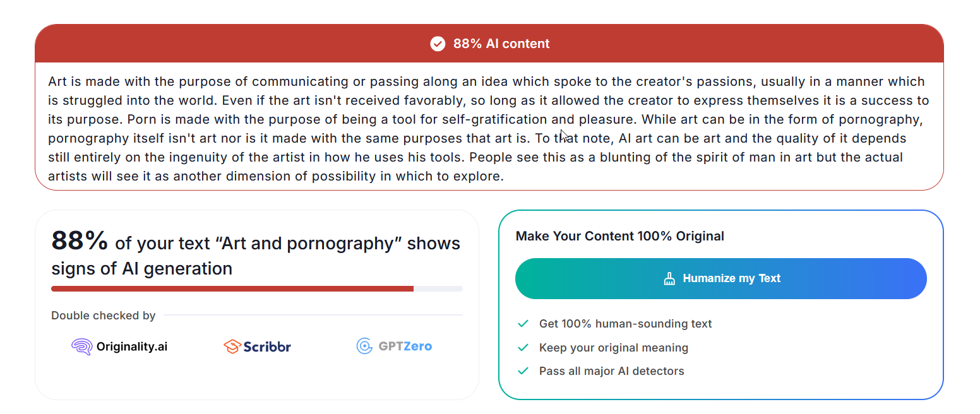This screenshot has width=980, height=414.
Task: Click the Make Your Content 100% Original heading
Action: tap(619, 236)
